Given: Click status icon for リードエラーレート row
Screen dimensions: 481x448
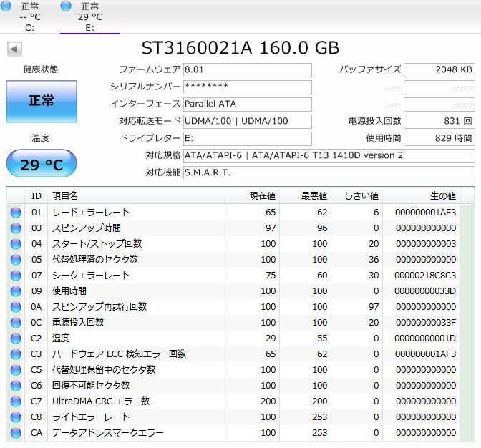Looking at the screenshot, I should tap(16, 213).
